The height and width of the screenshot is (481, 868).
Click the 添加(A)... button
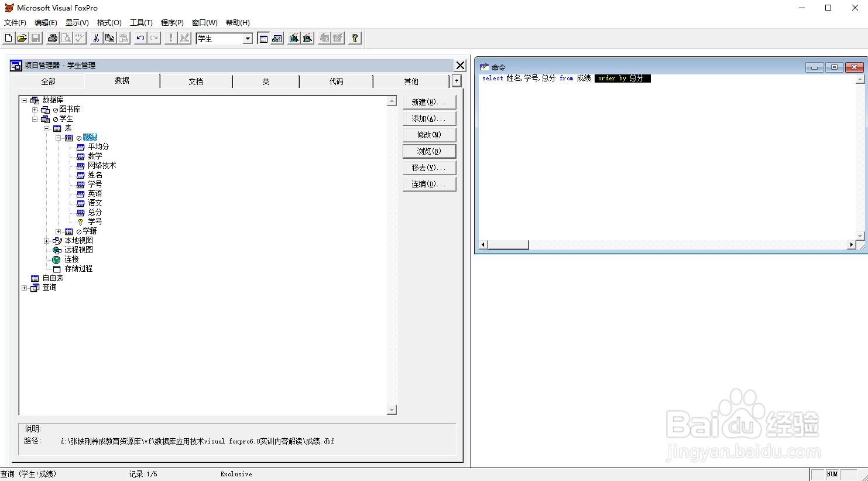click(x=429, y=118)
